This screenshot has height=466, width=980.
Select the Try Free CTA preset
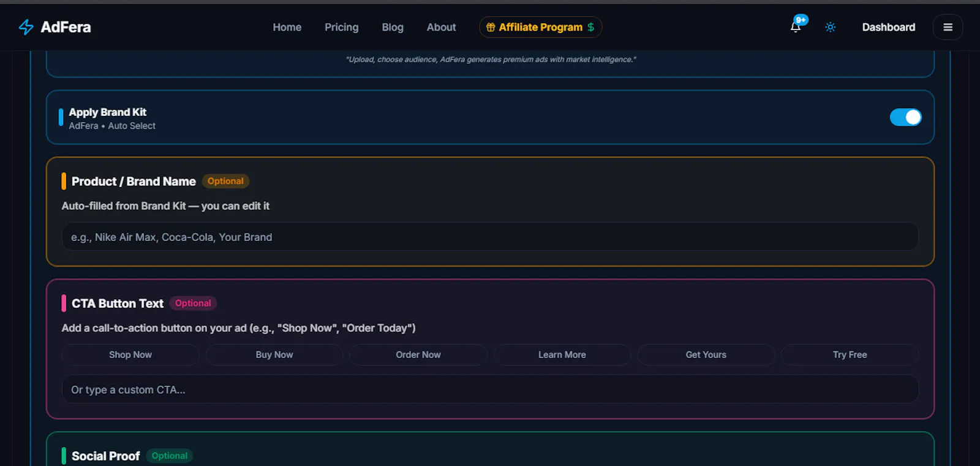pos(850,355)
